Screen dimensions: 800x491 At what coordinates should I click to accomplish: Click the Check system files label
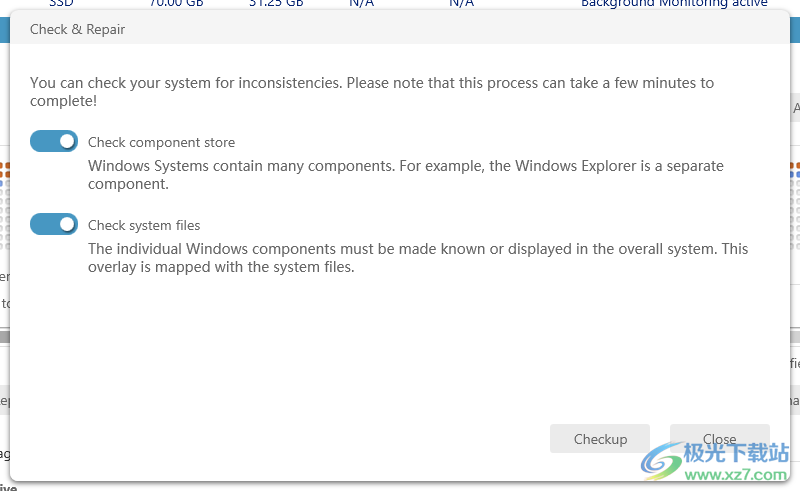click(144, 226)
